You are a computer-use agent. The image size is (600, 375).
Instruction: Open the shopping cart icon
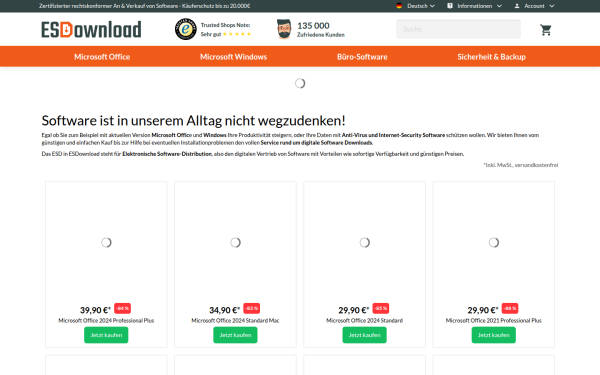coord(546,30)
